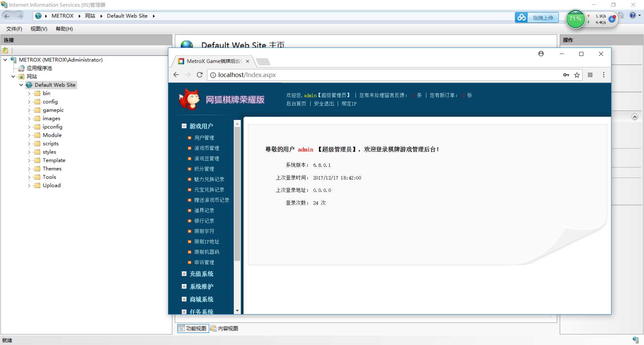Open 银行记录 menu item

(x=204, y=221)
